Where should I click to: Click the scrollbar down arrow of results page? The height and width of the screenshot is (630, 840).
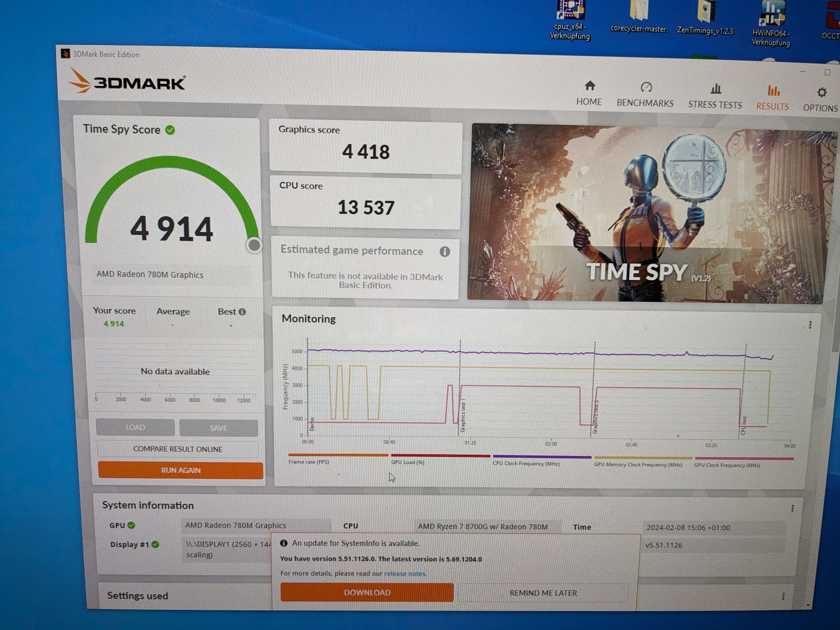[x=808, y=605]
